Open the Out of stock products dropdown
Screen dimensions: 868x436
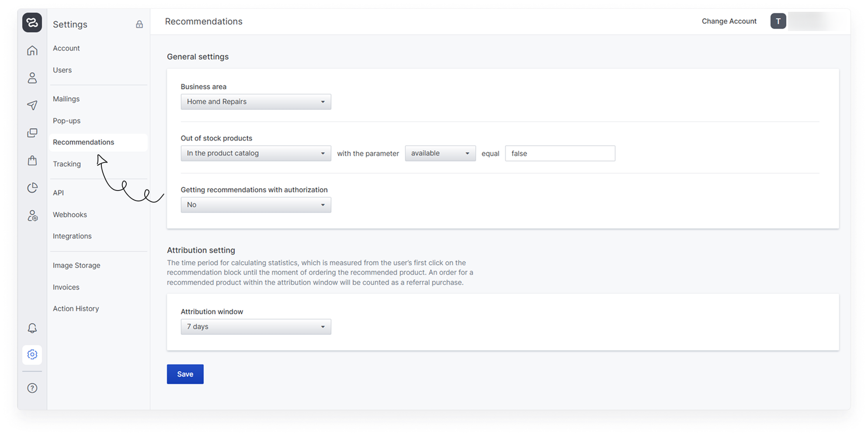[x=256, y=153]
